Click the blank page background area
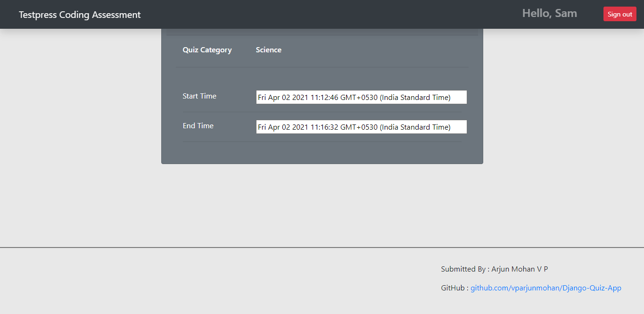The height and width of the screenshot is (314, 644). coord(80,203)
